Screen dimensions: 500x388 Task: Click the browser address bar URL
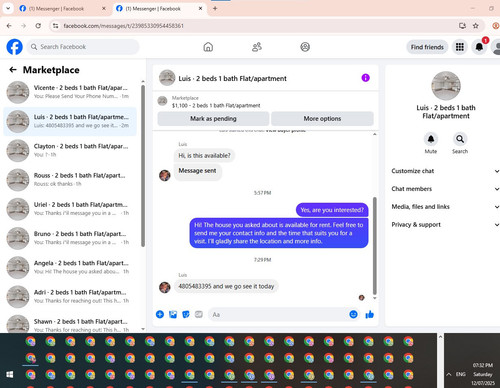(123, 26)
